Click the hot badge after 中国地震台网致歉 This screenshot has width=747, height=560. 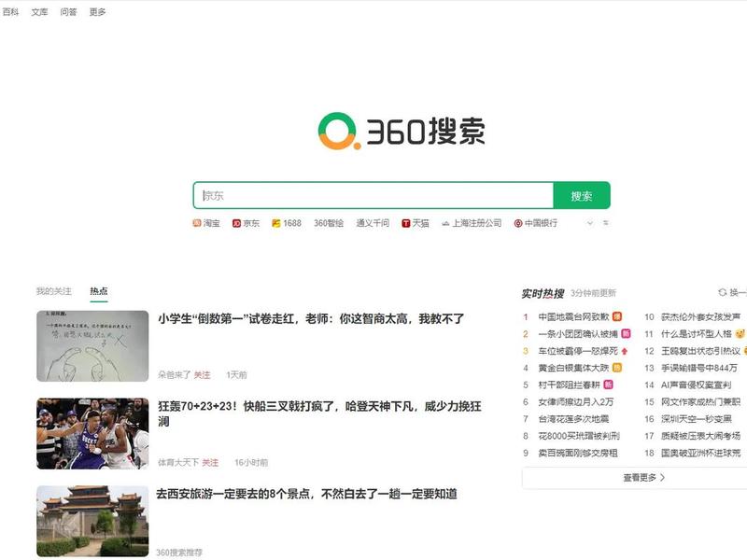(617, 316)
